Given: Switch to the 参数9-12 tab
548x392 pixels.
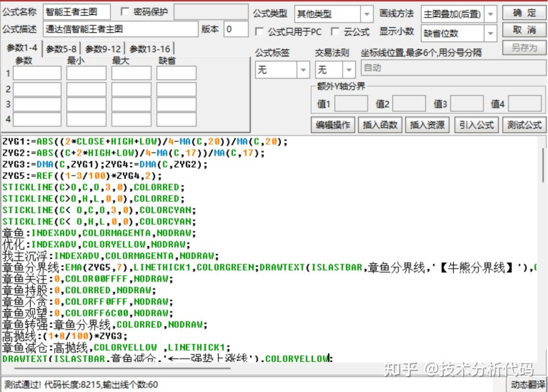Looking at the screenshot, I should point(103,49).
